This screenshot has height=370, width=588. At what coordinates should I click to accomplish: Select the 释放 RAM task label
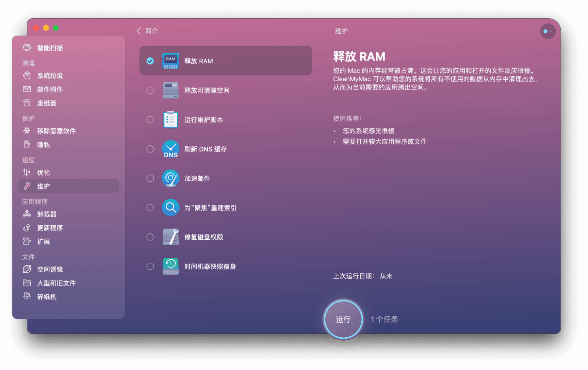tap(199, 61)
